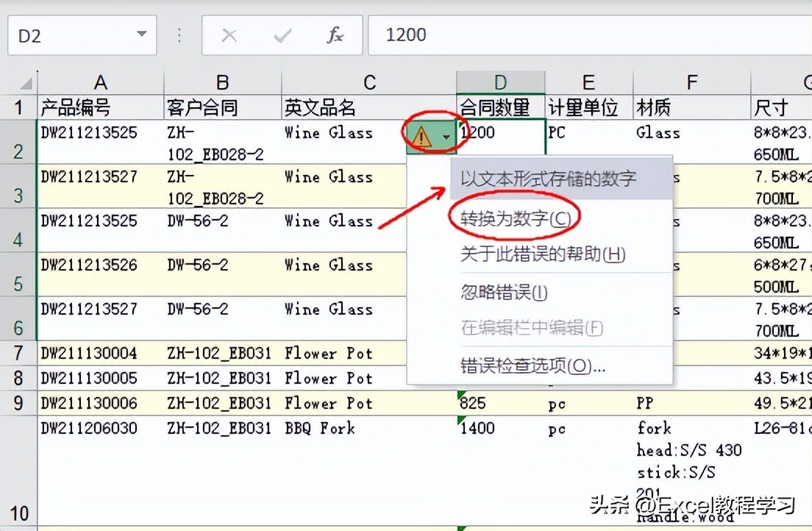Screen dimensions: 812x531
Task: Select cell A10 DW211206030
Action: click(101, 471)
